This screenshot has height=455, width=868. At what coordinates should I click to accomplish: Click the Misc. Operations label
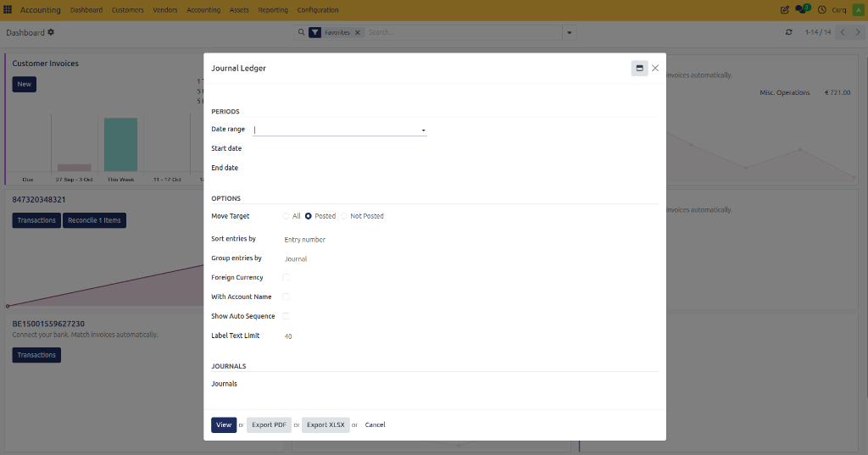pos(784,92)
